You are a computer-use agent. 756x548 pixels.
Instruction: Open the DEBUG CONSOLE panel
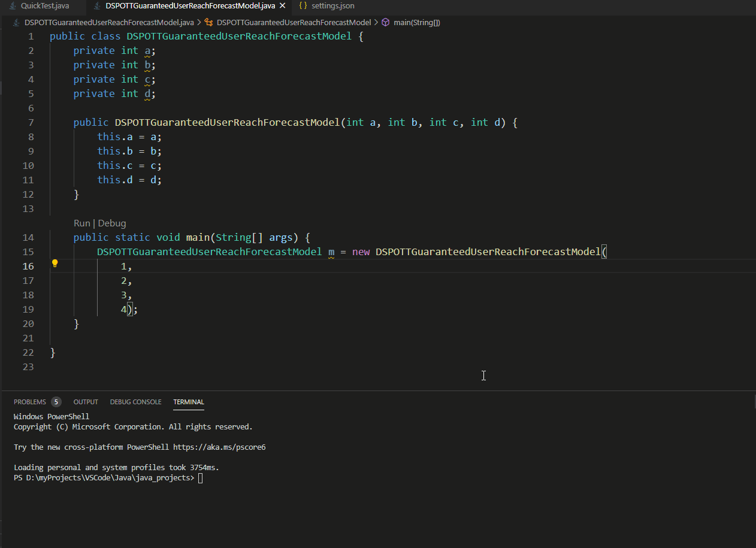coord(135,402)
